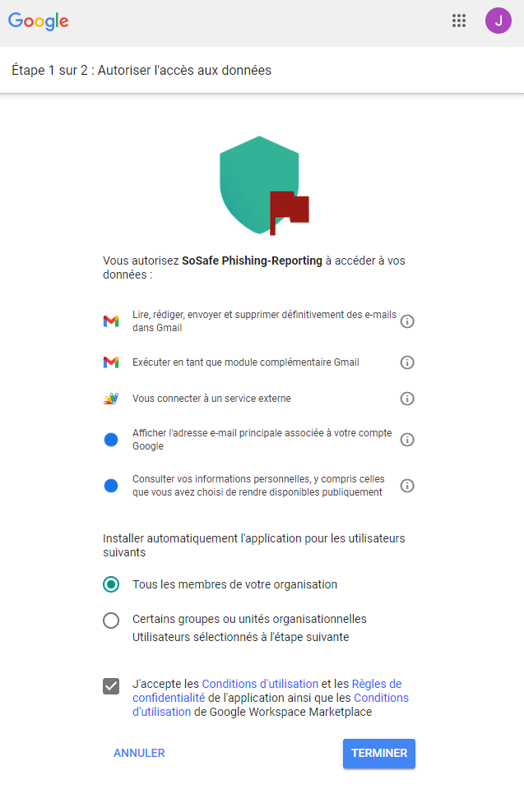Click the purple J account avatar
524x812 pixels.
[498, 21]
